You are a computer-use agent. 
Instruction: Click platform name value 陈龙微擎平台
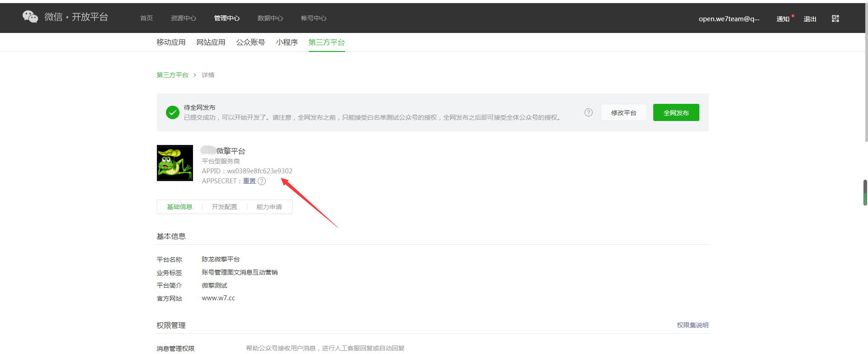221,259
